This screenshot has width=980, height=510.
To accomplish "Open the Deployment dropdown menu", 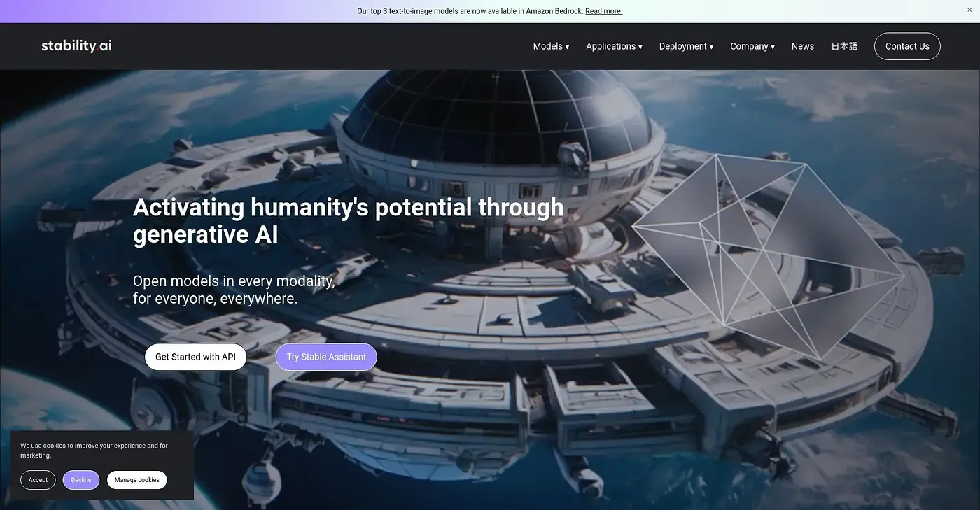I will pyautogui.click(x=686, y=46).
